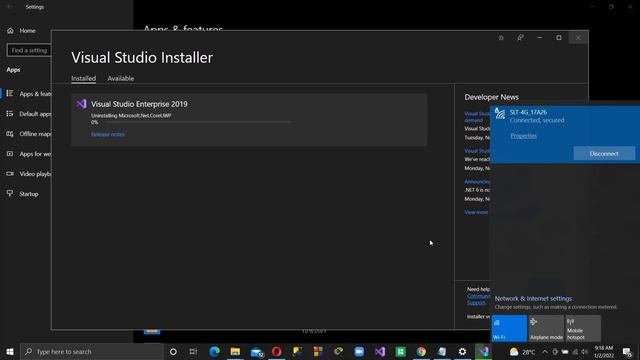Launch Google Chrome from taskbar
Screen dimensions: 640x360
(x=421, y=351)
